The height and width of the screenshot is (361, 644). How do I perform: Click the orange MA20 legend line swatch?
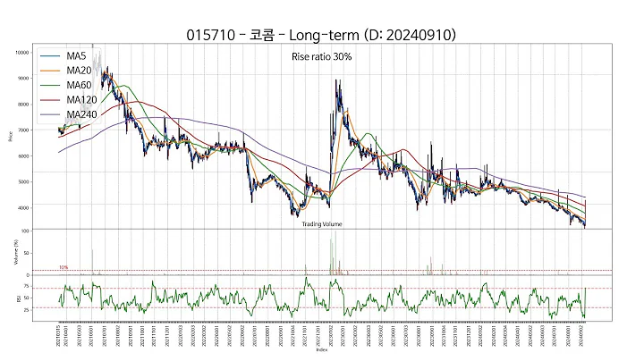[x=50, y=71]
